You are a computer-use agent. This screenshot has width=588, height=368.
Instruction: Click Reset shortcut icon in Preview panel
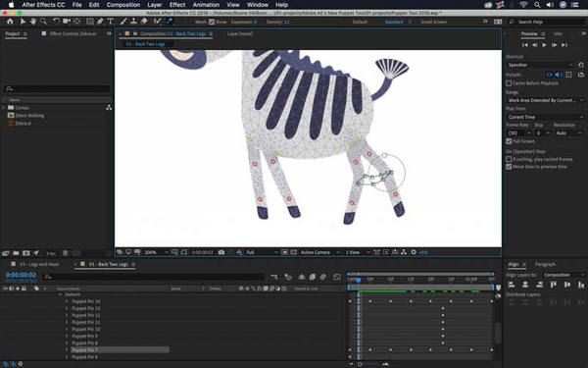click(x=581, y=65)
